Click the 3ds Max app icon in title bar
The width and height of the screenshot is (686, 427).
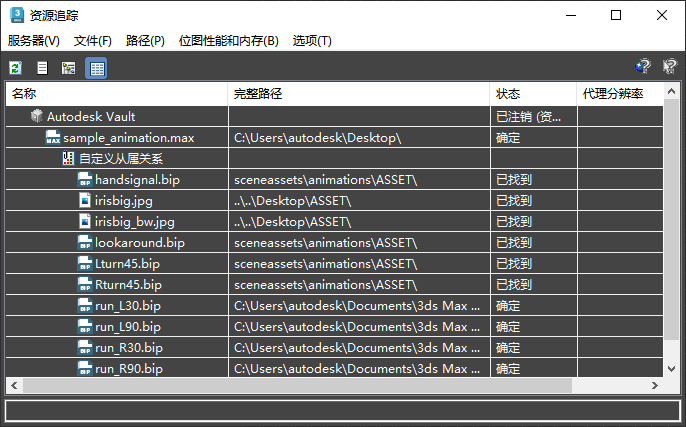pos(17,15)
